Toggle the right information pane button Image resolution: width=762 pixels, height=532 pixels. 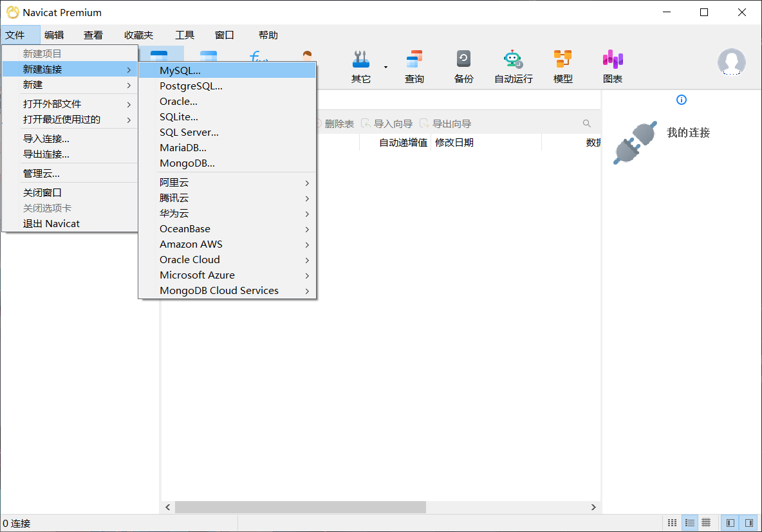[749, 523]
